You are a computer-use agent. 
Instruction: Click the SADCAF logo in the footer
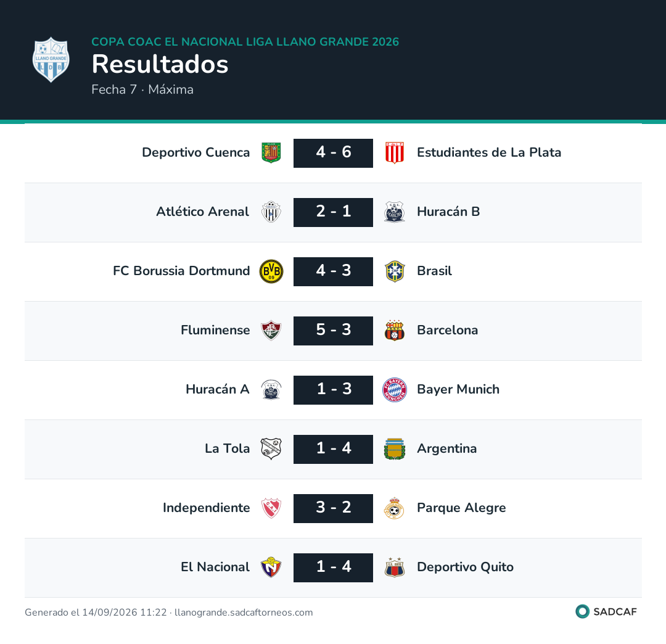click(606, 612)
